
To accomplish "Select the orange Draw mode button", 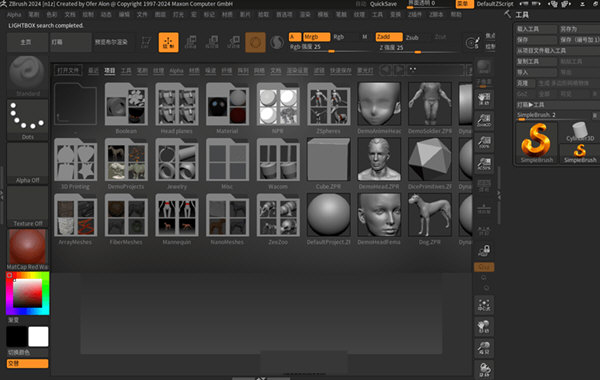I will point(168,42).
